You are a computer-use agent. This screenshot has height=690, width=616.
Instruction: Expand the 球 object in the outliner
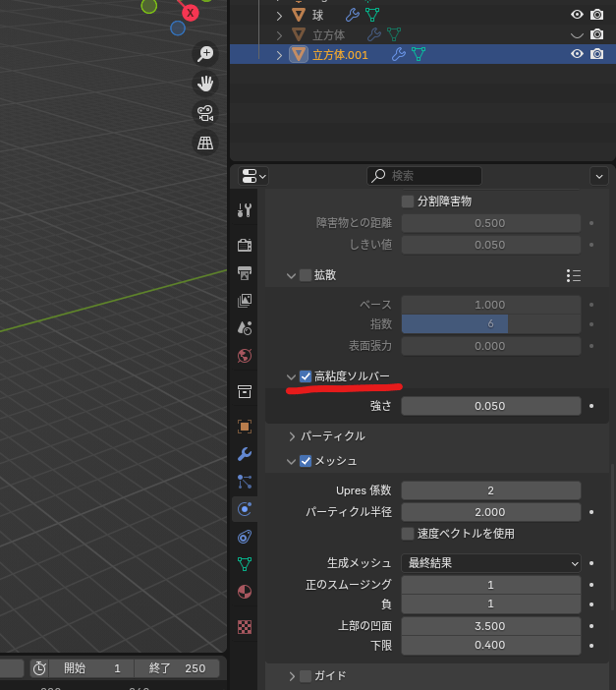click(279, 15)
